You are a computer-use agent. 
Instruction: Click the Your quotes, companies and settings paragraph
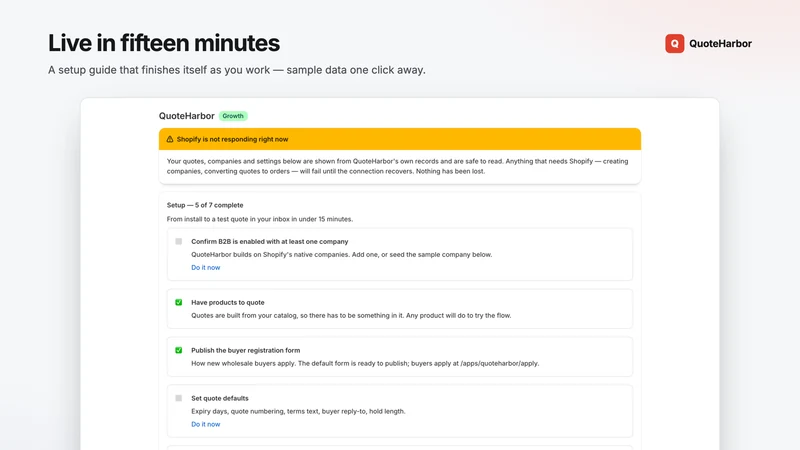397,166
